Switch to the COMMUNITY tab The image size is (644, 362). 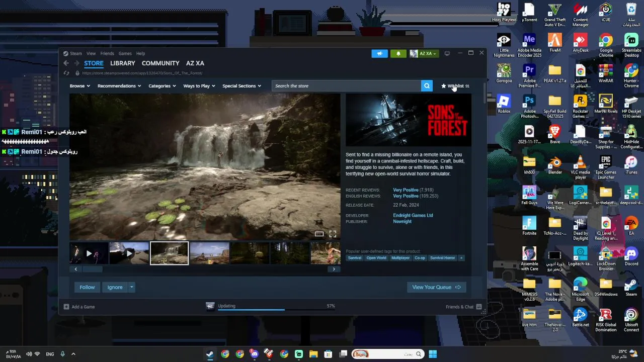pos(160,63)
